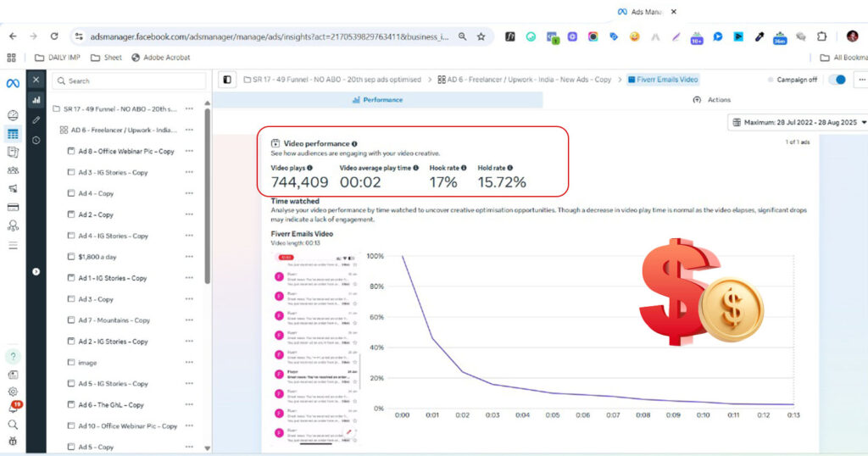This screenshot has width=868, height=456.
Task: Open options for Ad 8 - Office Webinar Pic
Action: [x=189, y=151]
